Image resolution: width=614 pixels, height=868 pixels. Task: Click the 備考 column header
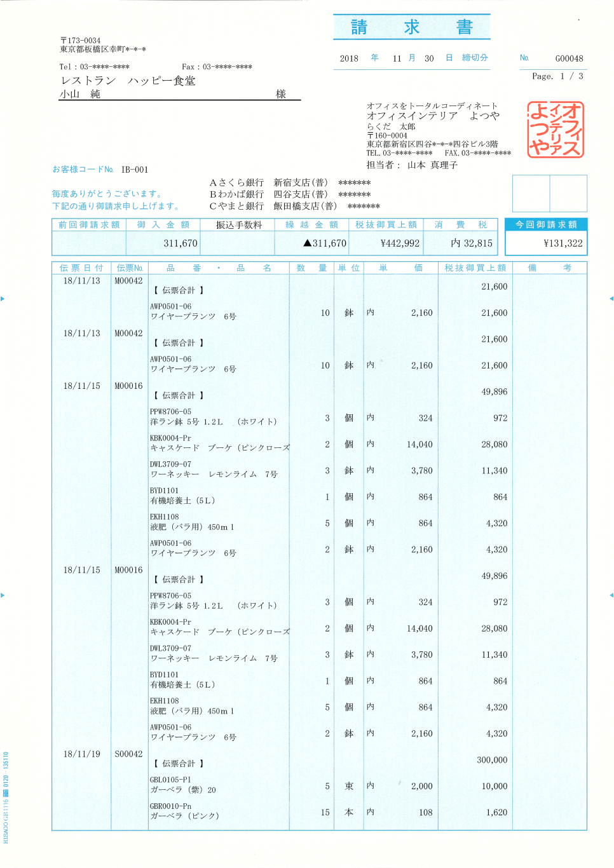click(549, 268)
